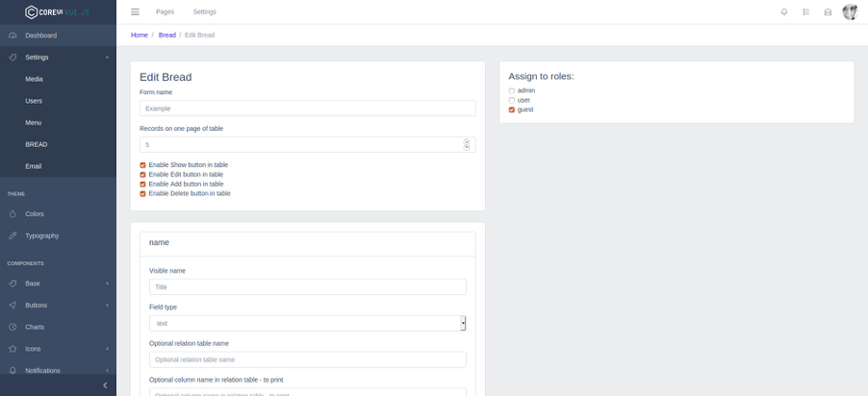Click the Buttons cursor icon in sidebar
The width and height of the screenshot is (868, 396).
tap(13, 306)
